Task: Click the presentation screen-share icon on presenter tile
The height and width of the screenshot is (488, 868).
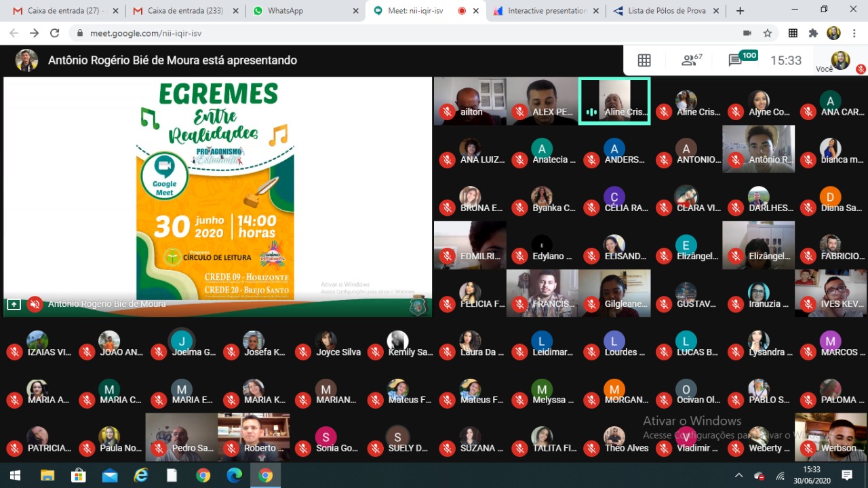Action: pos(14,304)
